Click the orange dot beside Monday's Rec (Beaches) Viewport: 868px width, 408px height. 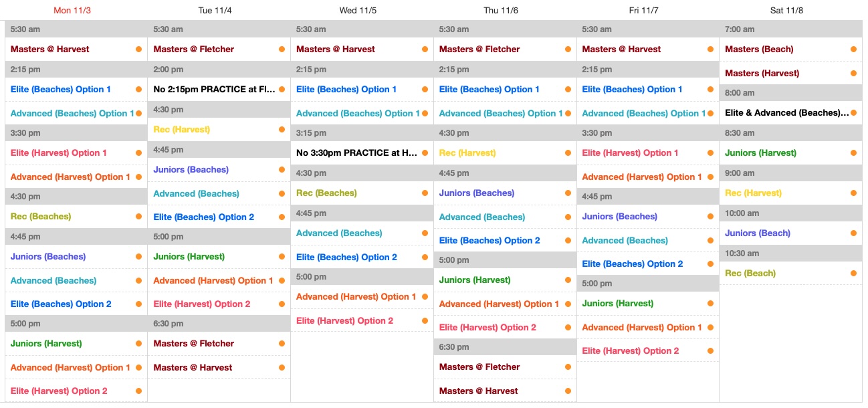click(x=138, y=217)
